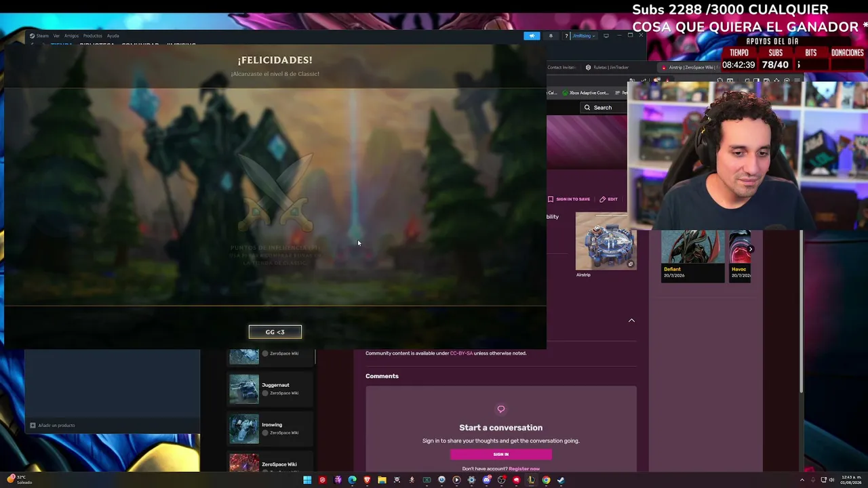This screenshot has height=488, width=868.
Task: Click the comment bubble icon
Action: pyautogui.click(x=501, y=409)
